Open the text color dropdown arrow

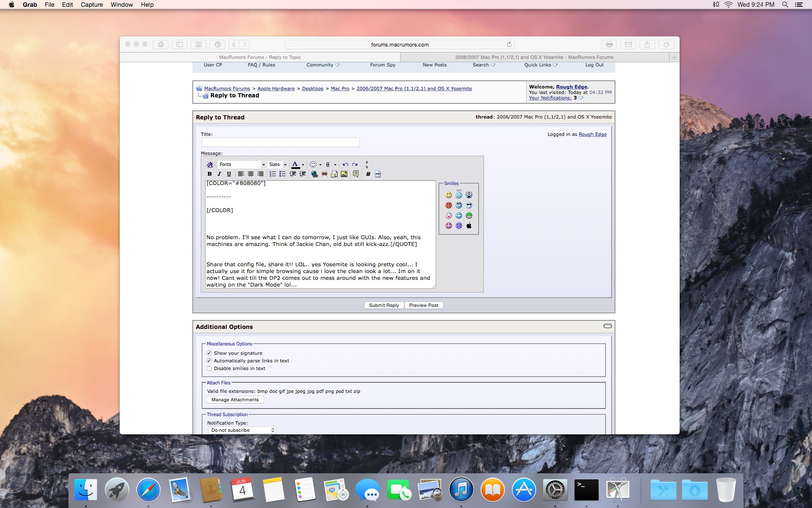(303, 165)
